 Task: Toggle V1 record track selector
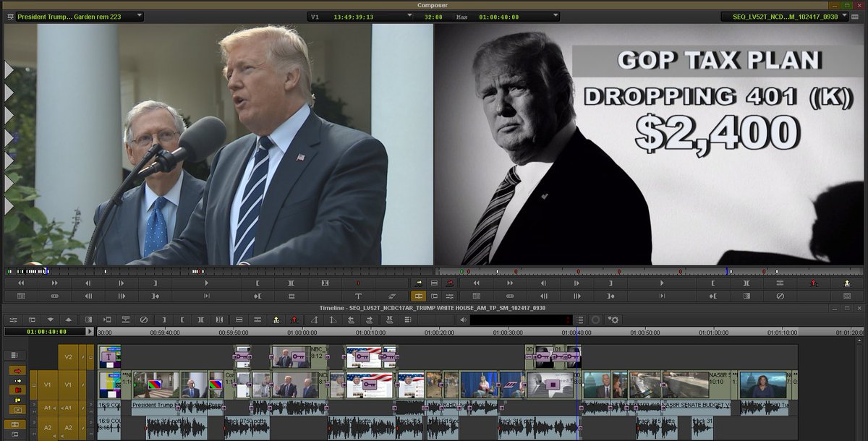(x=68, y=385)
